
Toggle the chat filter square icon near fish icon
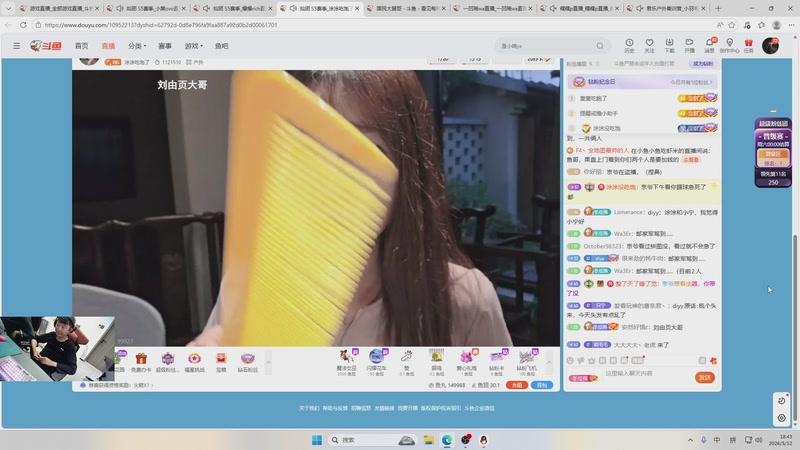click(x=702, y=360)
